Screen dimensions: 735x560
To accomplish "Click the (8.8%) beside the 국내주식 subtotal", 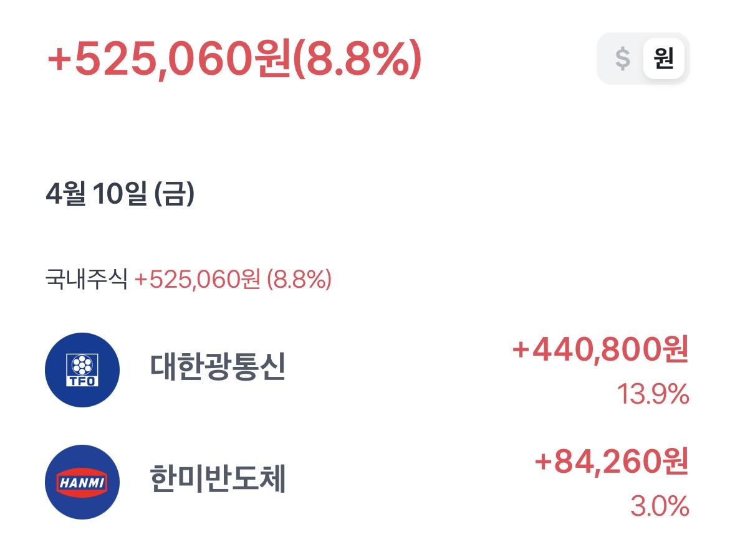I will [x=299, y=280].
